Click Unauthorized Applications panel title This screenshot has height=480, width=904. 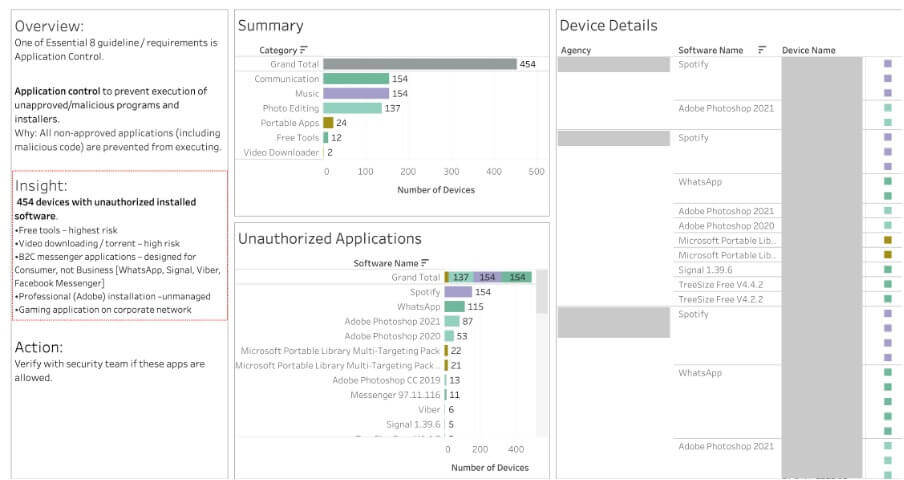[x=330, y=239]
